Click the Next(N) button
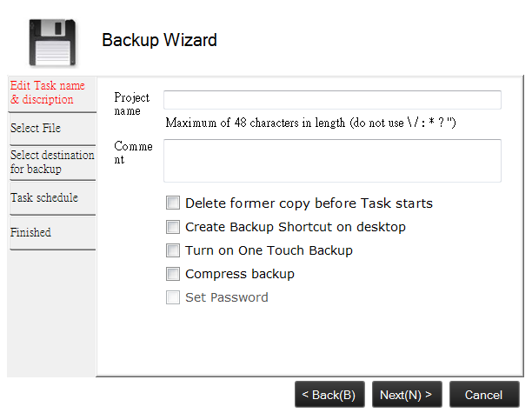The height and width of the screenshot is (413, 532). pos(406,395)
